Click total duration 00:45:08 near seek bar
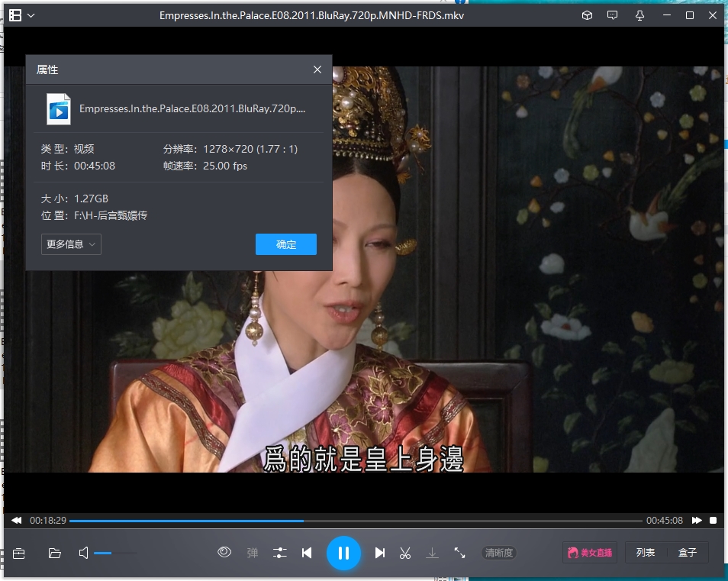This screenshot has width=728, height=581. (665, 520)
